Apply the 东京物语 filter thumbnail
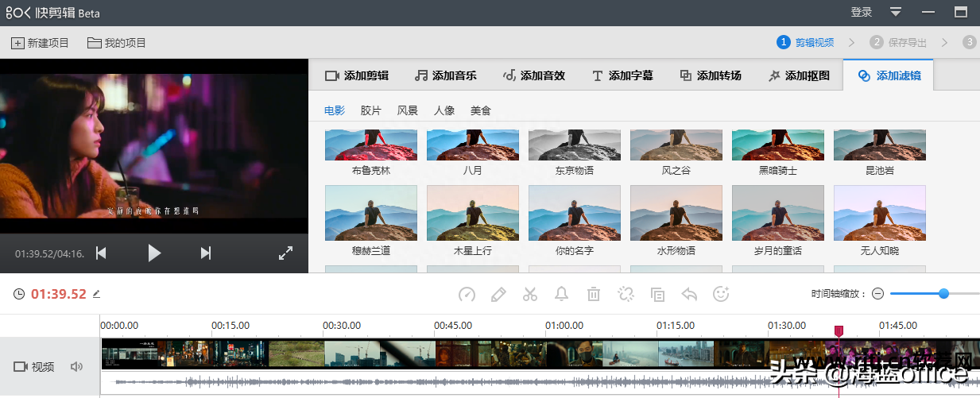 click(x=574, y=146)
